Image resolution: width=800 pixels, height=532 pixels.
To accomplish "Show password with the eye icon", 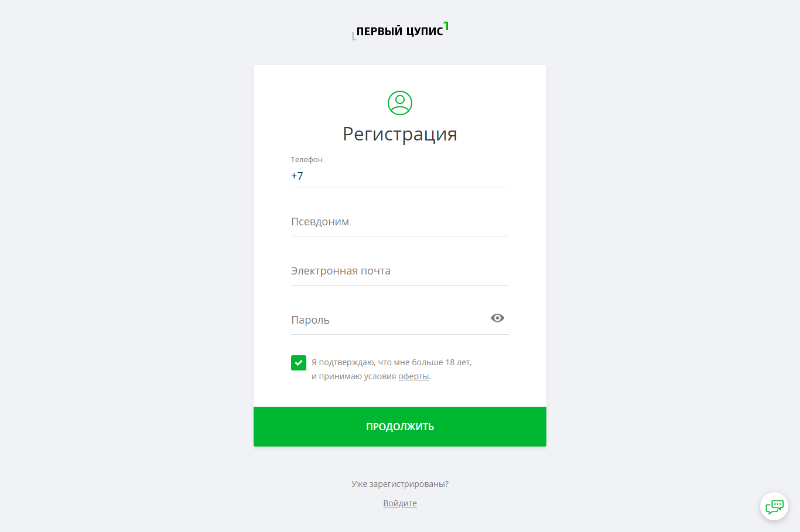I will coord(497,318).
